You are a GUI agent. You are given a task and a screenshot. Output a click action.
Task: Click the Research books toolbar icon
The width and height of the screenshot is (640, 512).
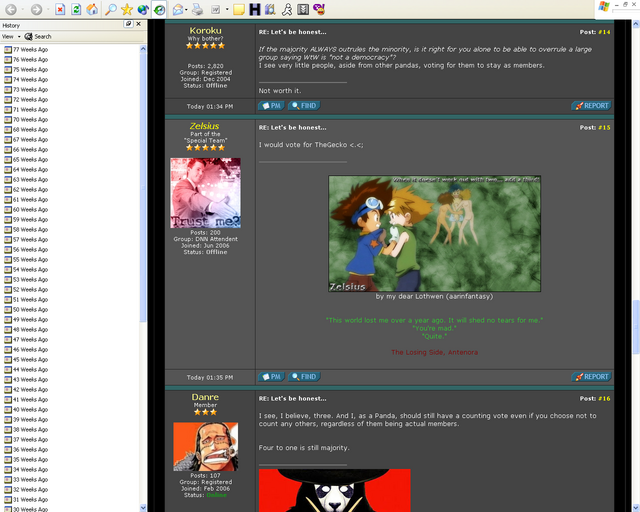270,9
